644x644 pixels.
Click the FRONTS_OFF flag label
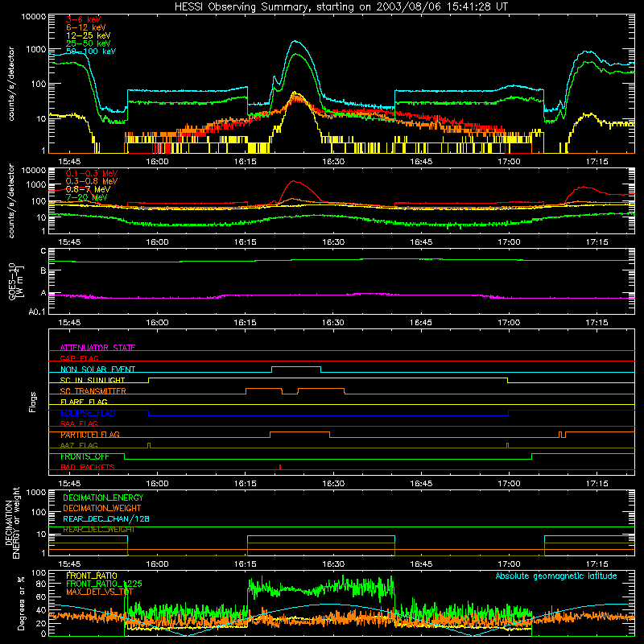(85, 456)
